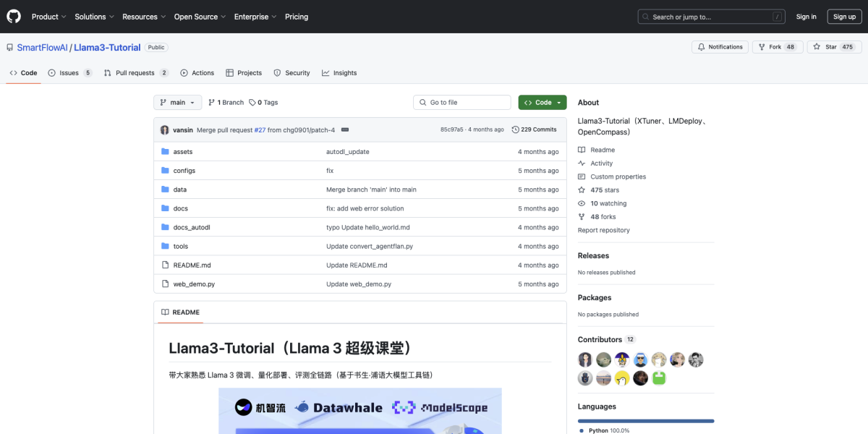
Task: Open the main branch dropdown
Action: 177,102
